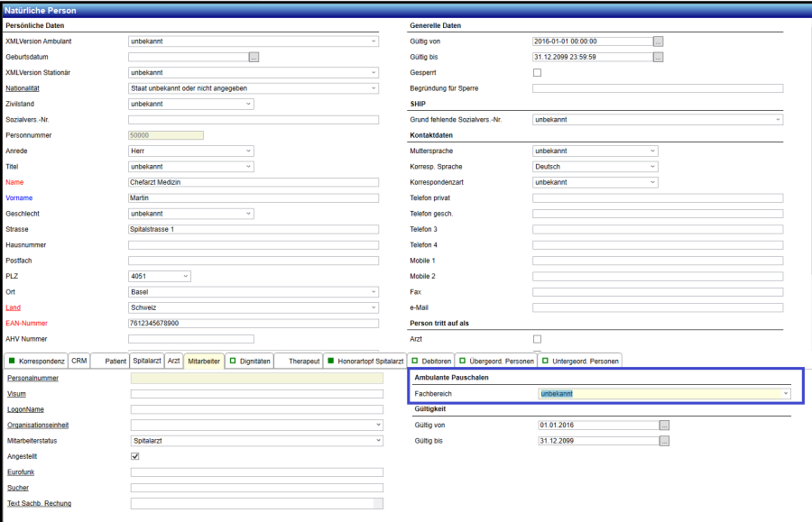The image size is (812, 522).
Task: Open the Korresp. Sprache dropdown
Action: coord(652,167)
